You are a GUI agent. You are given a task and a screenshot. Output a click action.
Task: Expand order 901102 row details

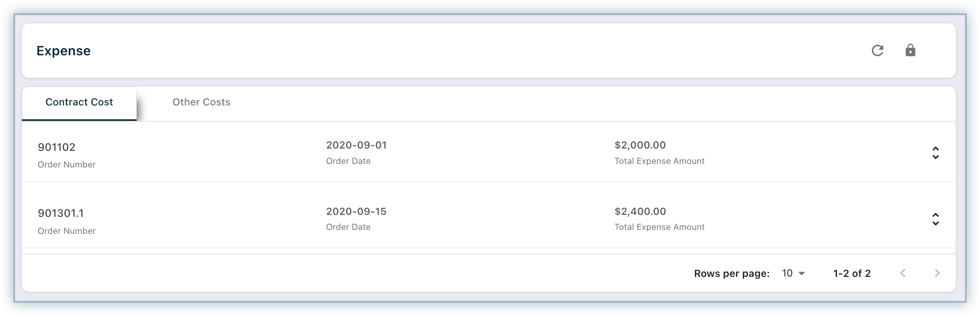[x=935, y=153]
